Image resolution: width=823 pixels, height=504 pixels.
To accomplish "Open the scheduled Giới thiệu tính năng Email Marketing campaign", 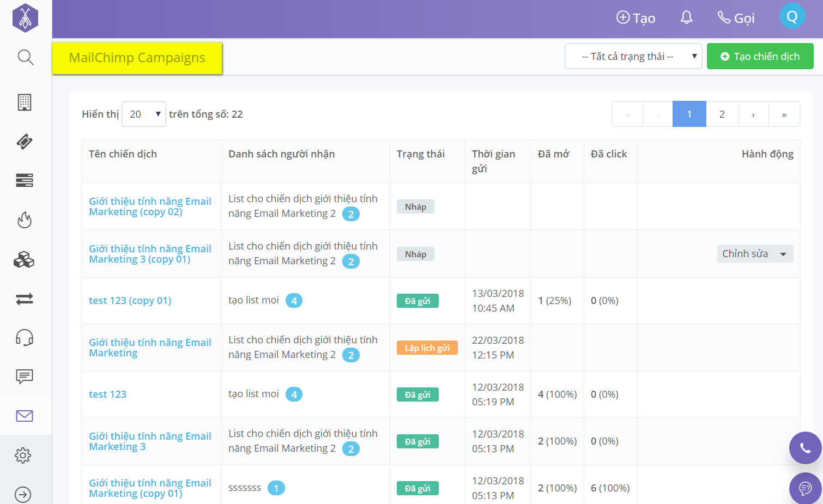I will (150, 348).
